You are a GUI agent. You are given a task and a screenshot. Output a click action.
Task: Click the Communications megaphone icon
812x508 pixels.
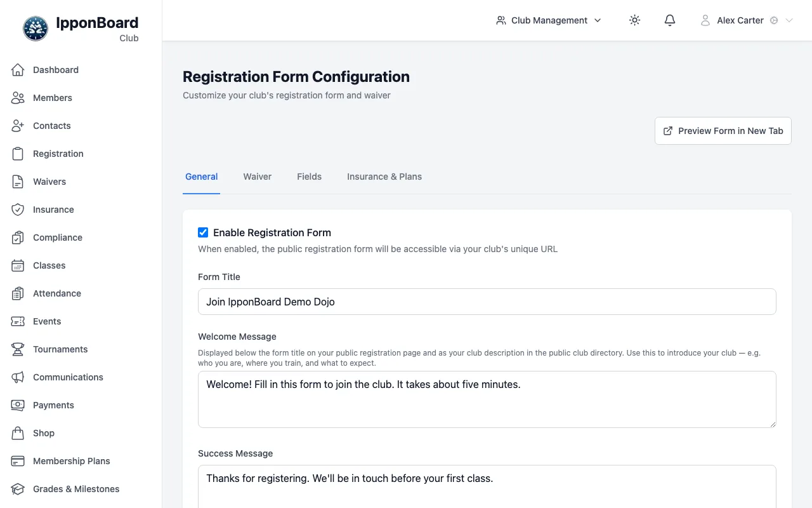(18, 377)
